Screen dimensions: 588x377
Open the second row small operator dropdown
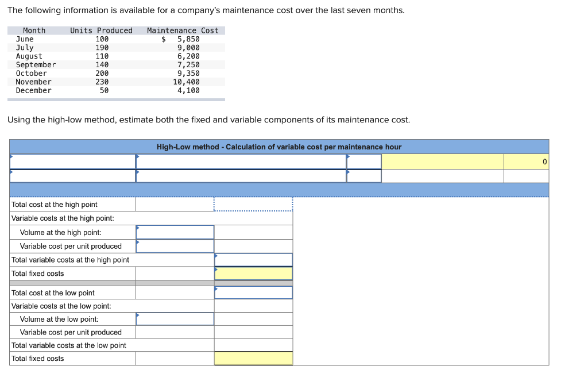click(363, 176)
